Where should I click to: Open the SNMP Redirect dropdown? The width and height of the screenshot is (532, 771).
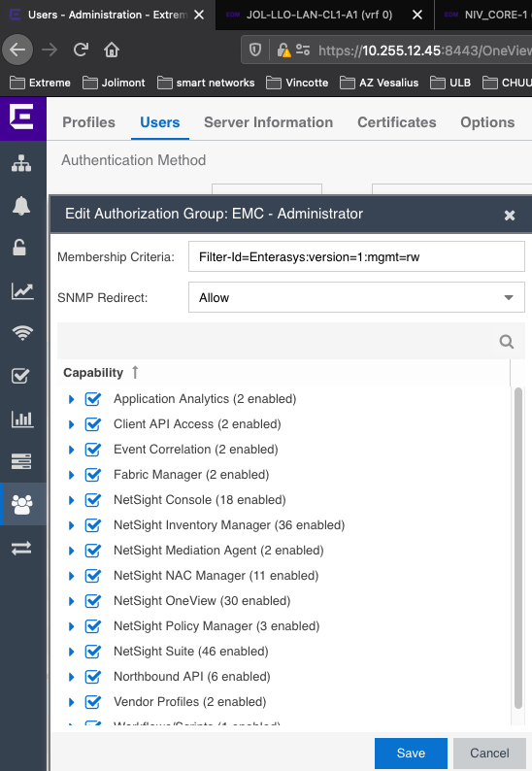[x=356, y=297]
